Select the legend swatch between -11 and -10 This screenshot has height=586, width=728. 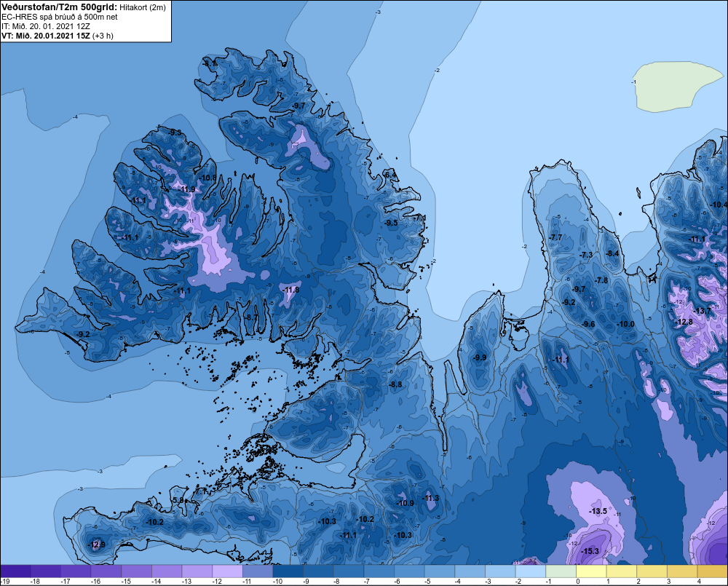click(258, 571)
